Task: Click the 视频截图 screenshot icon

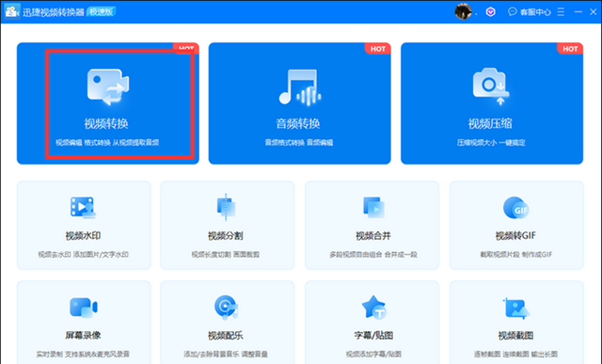Action: point(516,308)
